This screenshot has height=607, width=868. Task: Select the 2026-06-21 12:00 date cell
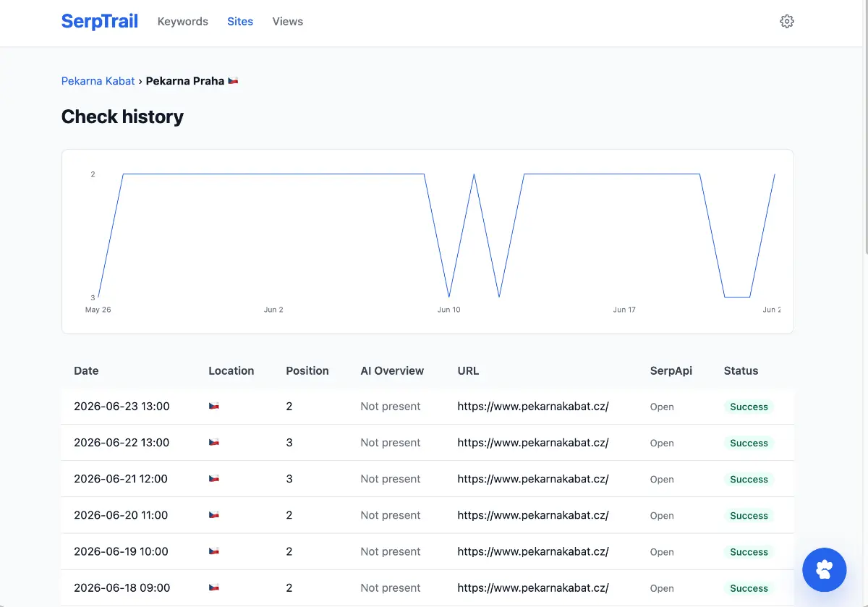pyautogui.click(x=121, y=479)
